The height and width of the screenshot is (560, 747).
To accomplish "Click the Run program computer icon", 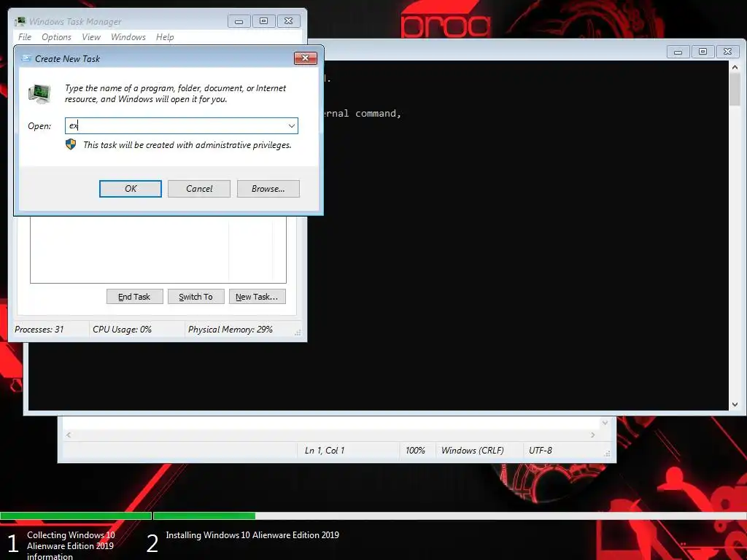I will (39, 93).
